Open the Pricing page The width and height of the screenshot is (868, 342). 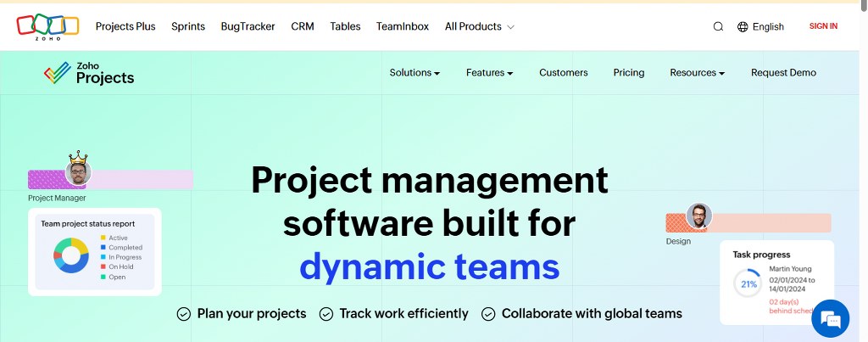pos(629,73)
